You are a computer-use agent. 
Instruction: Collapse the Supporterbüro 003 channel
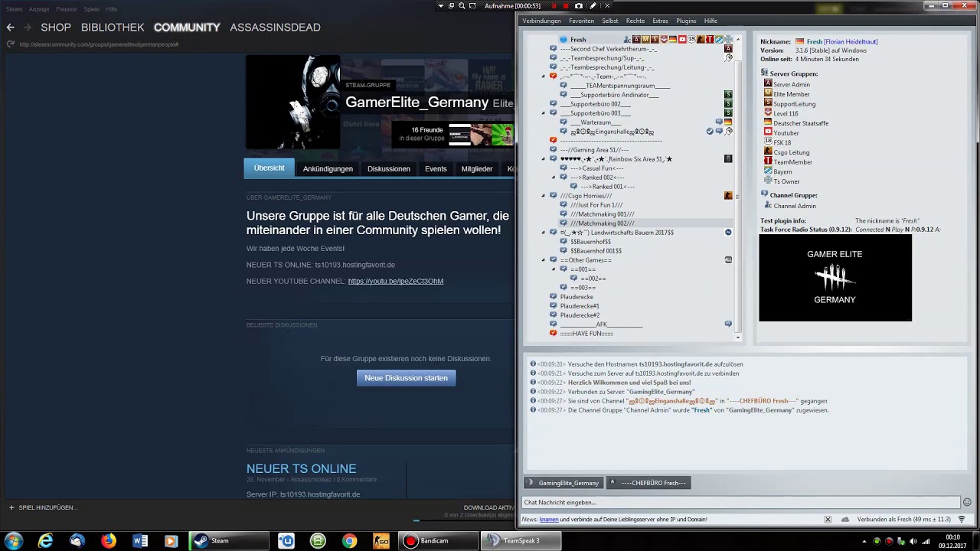click(x=544, y=113)
